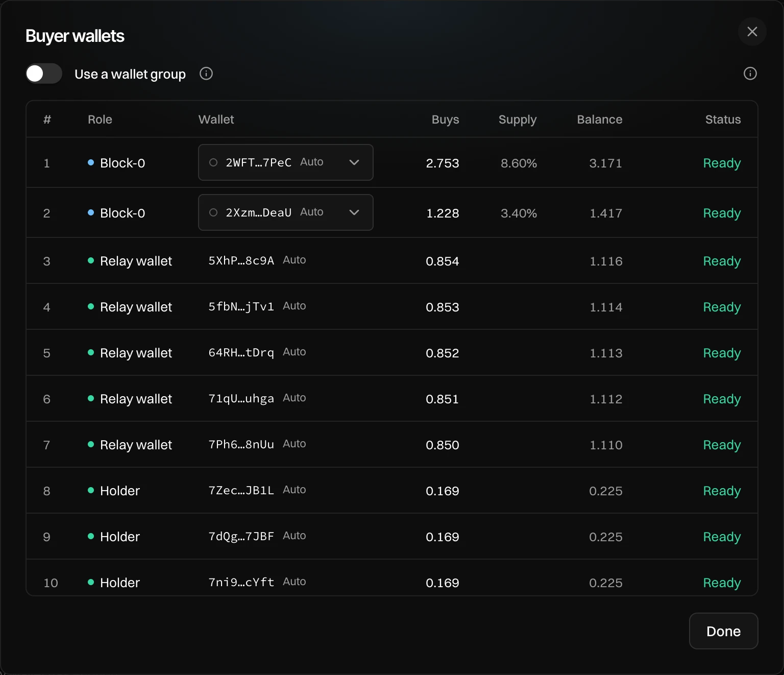The height and width of the screenshot is (675, 784).
Task: Select the 1.228 buys value
Action: (x=443, y=213)
